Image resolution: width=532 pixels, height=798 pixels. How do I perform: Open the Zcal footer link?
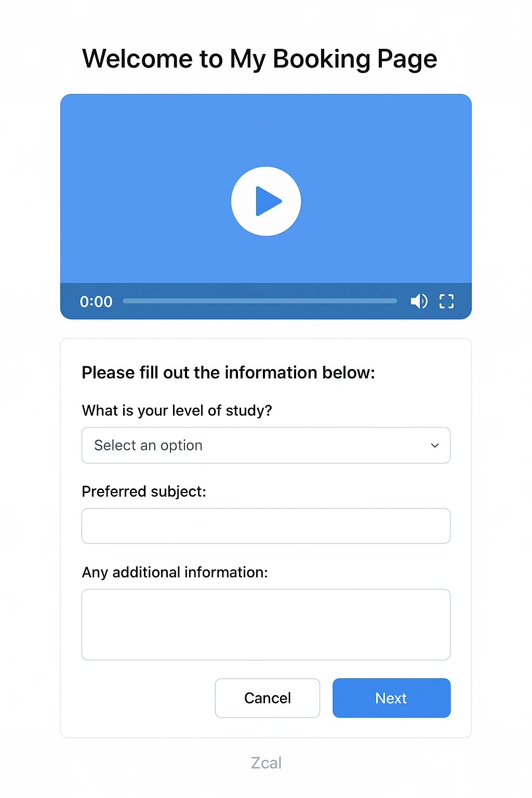pos(266,763)
